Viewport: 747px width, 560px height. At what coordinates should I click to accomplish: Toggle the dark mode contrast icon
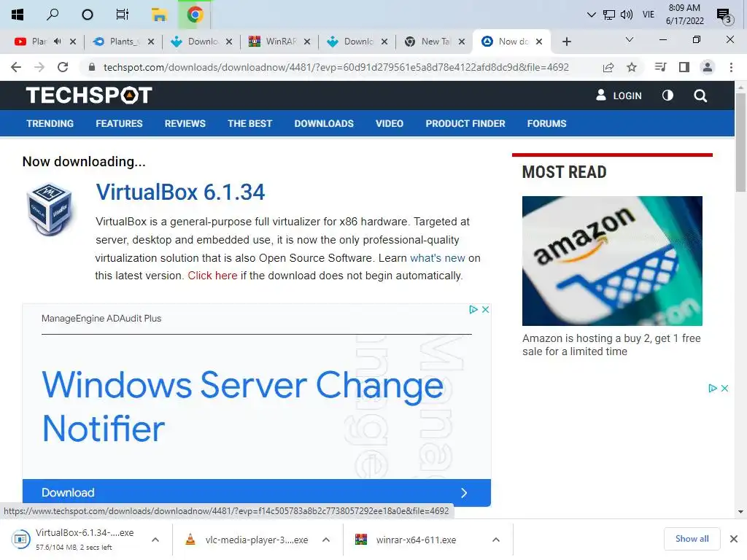(x=667, y=96)
